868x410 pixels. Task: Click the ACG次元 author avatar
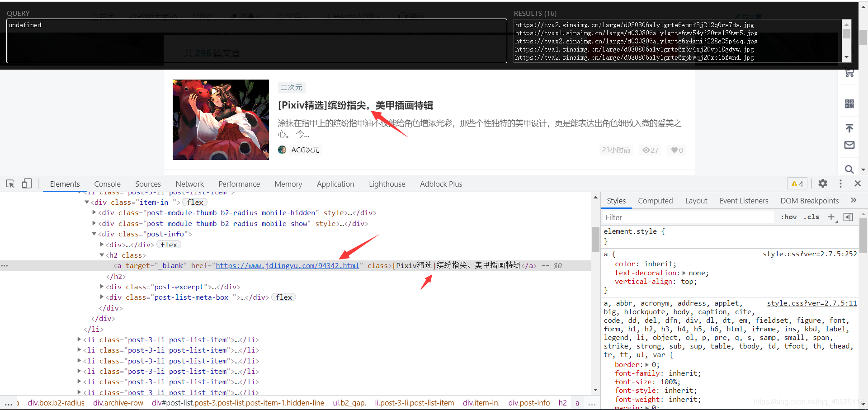tap(282, 150)
